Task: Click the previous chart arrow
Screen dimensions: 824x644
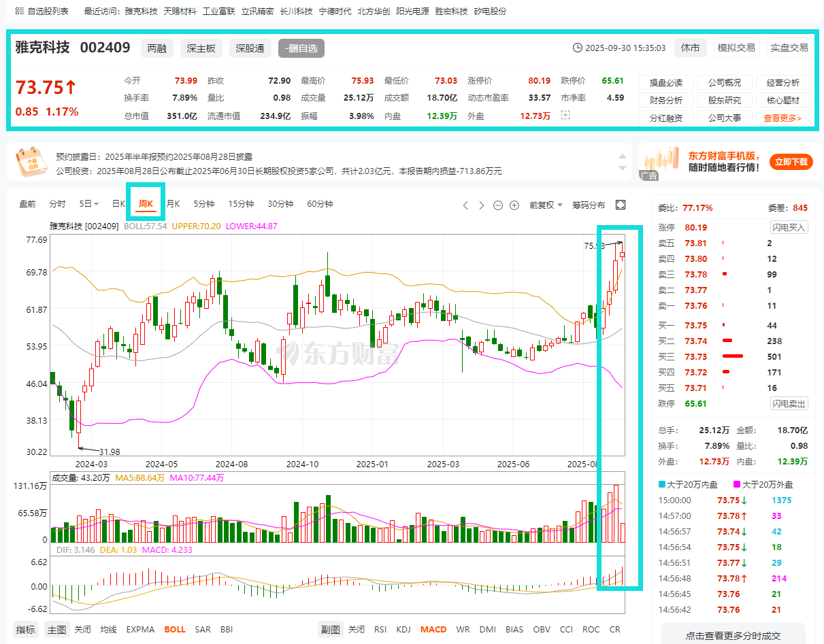Action: point(465,205)
